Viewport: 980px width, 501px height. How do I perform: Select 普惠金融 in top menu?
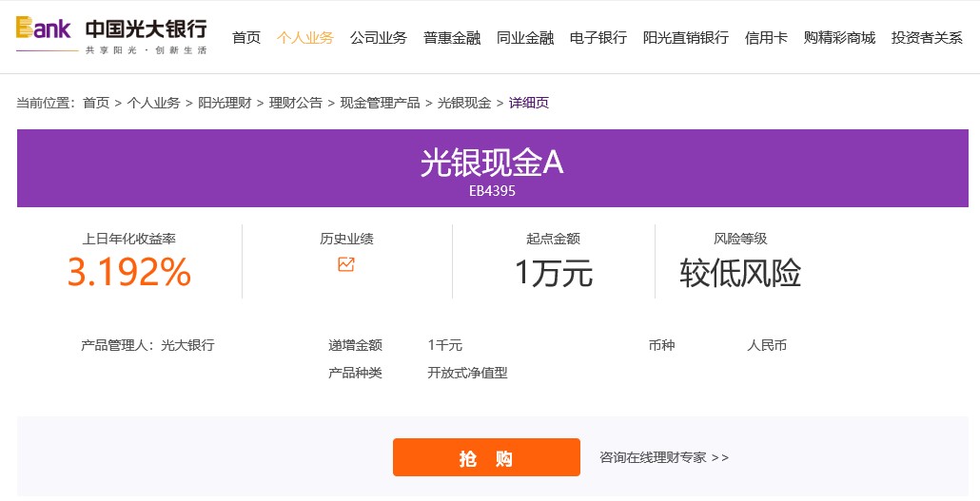pos(452,37)
